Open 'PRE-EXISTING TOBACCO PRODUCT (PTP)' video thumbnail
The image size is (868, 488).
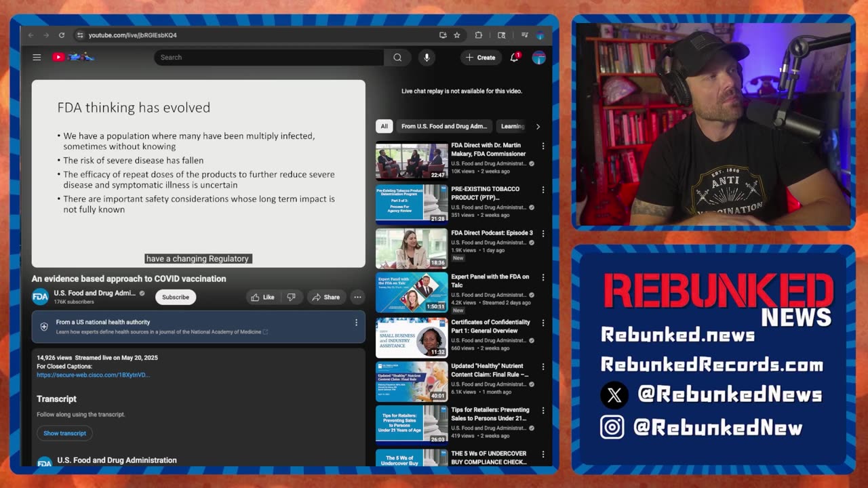pyautogui.click(x=412, y=204)
